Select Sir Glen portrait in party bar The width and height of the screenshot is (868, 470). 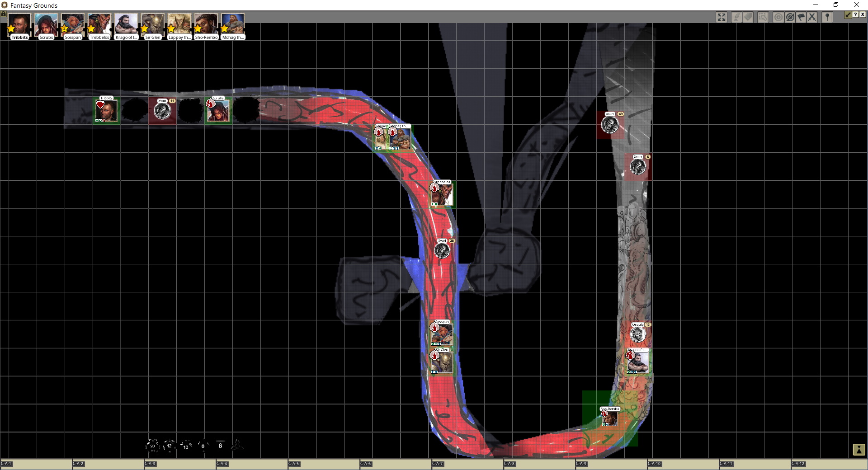point(153,26)
